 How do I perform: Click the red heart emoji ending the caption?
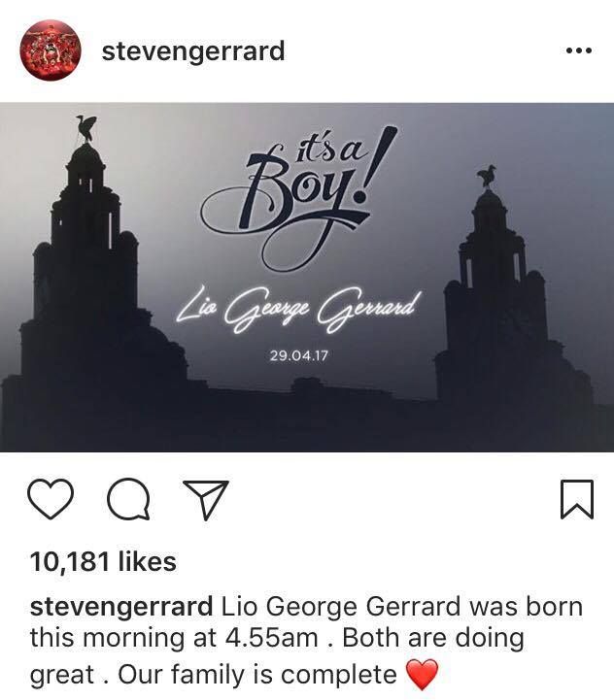point(423,675)
